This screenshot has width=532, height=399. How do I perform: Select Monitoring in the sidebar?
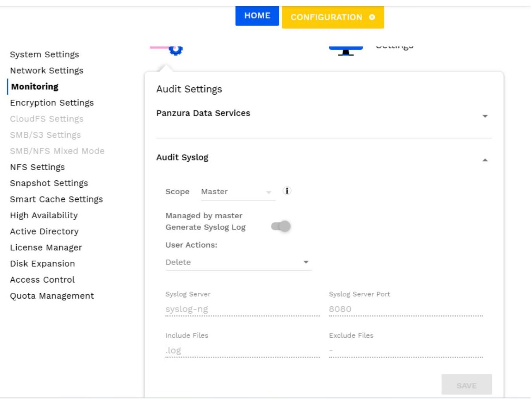35,86
